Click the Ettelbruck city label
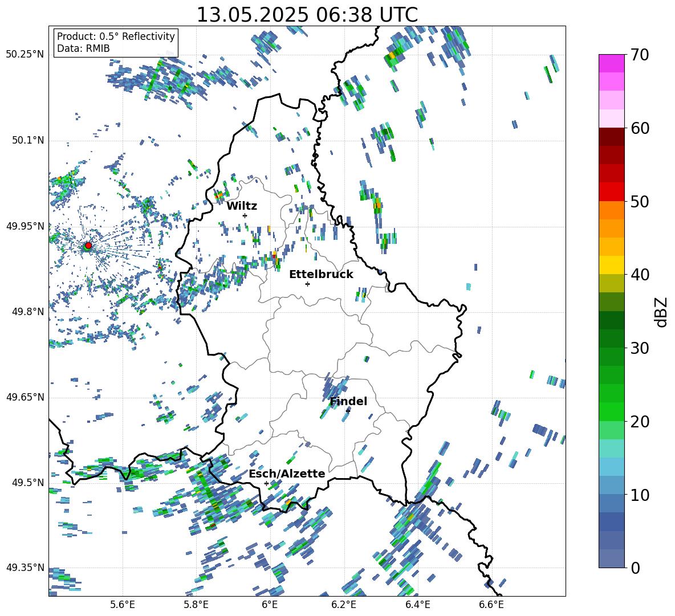The image size is (675, 616). [321, 275]
